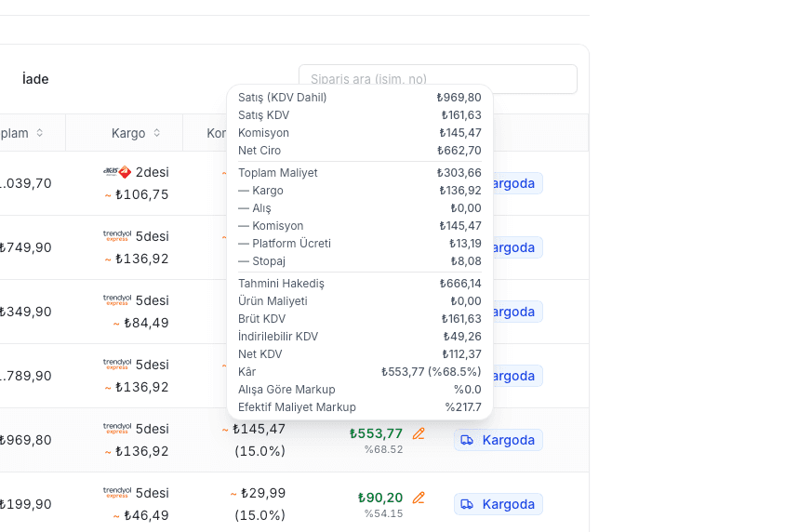Click profit percentage %54.15
The image size is (785, 532).
pos(383,513)
